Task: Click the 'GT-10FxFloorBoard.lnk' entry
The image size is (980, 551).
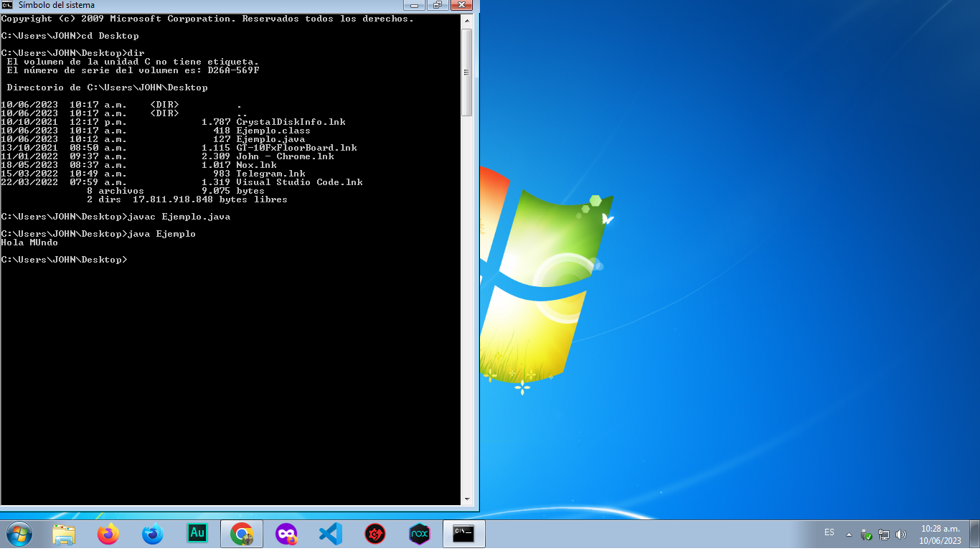Action: click(179, 148)
